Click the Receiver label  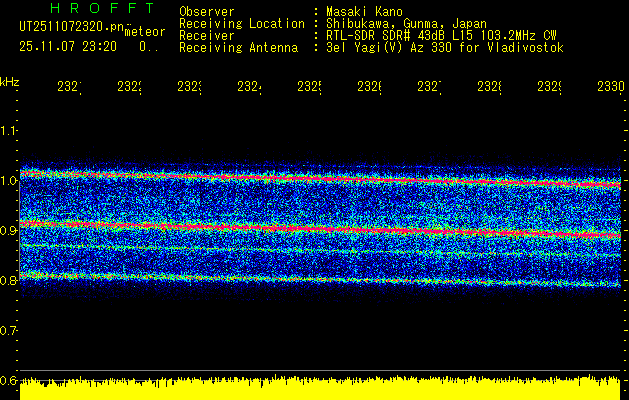click(207, 36)
